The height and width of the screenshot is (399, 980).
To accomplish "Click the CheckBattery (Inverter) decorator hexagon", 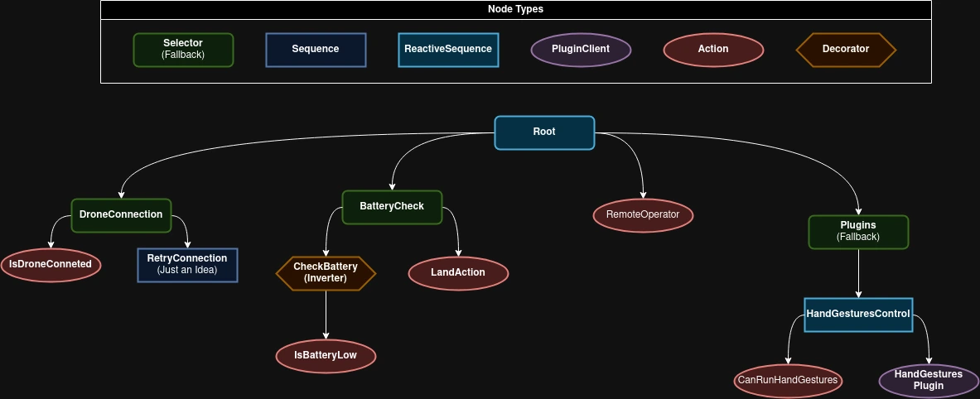I will (x=326, y=273).
